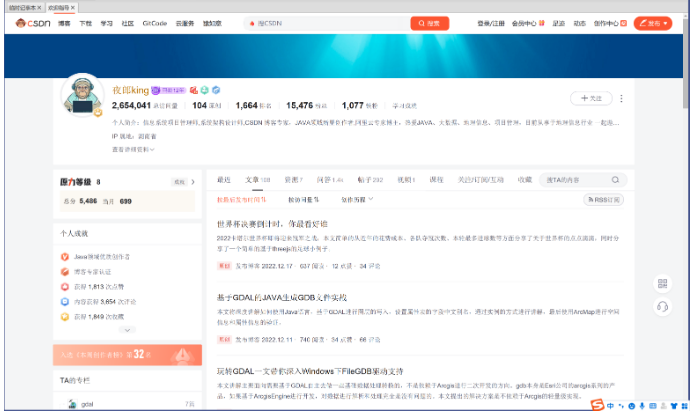Open the 发布 publish dropdown button
The height and width of the screenshot is (415, 691).
(x=653, y=23)
